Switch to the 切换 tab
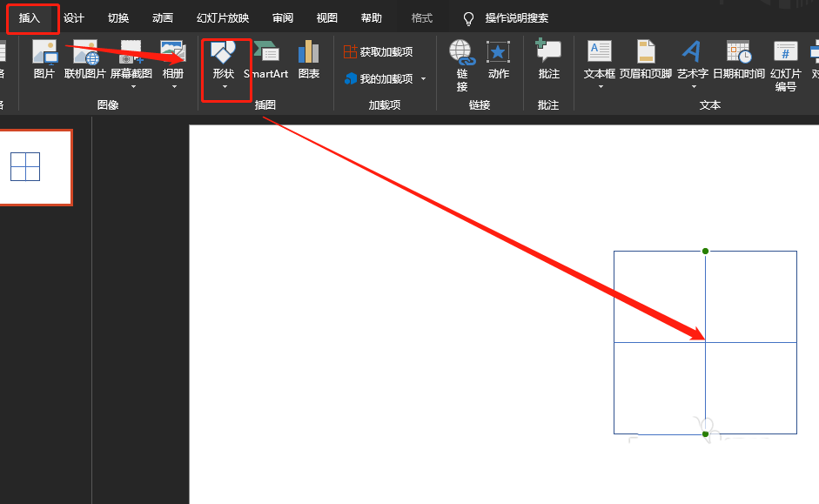The height and width of the screenshot is (504, 819). [x=118, y=18]
